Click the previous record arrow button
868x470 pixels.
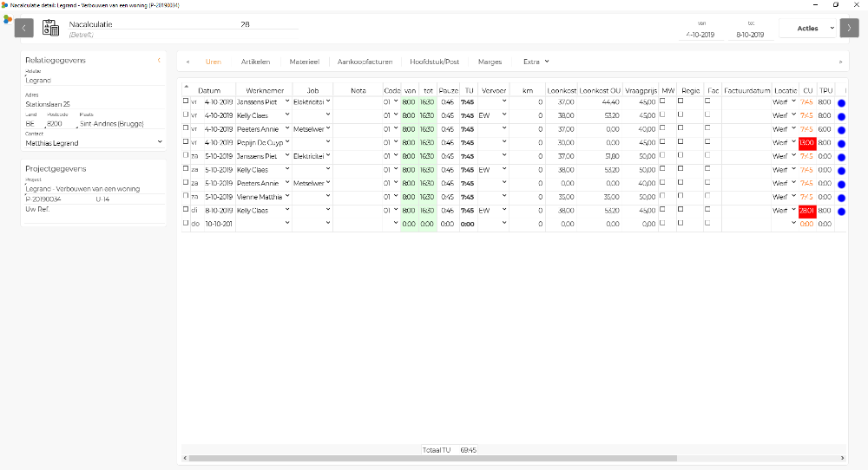tap(24, 28)
